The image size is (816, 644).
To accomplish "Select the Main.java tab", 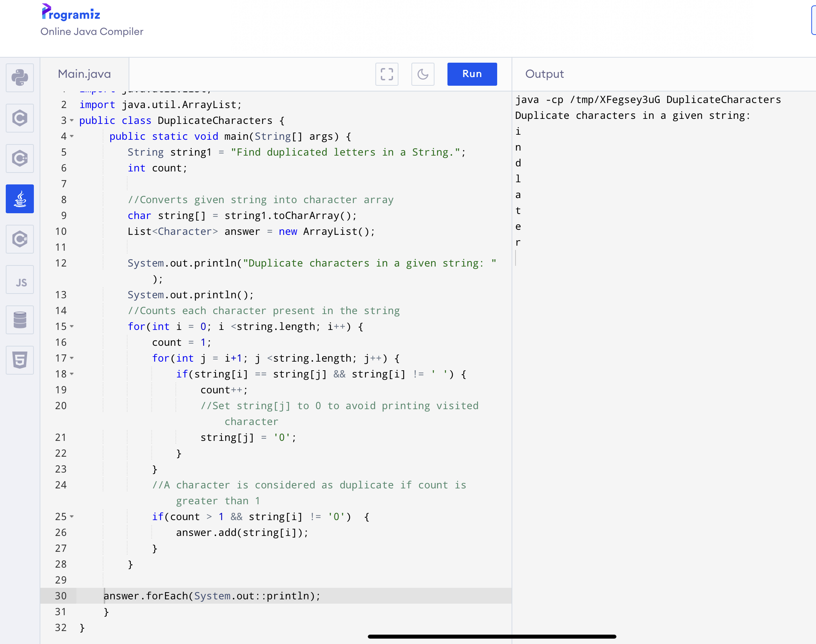I will tap(84, 74).
